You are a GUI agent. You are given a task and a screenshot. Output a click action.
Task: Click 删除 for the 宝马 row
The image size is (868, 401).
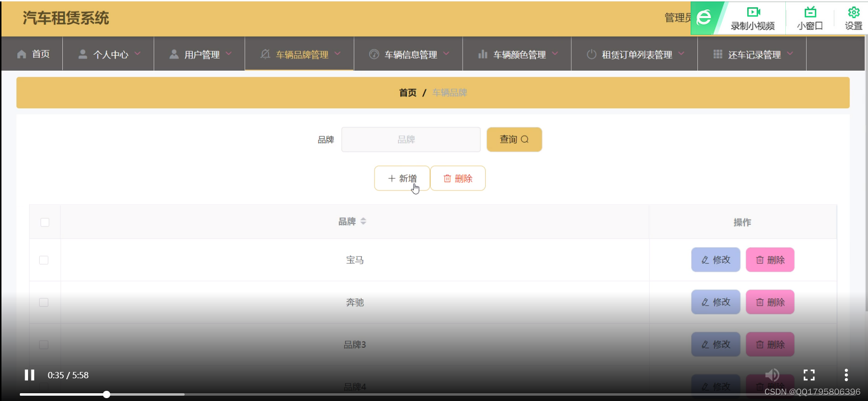[770, 260]
